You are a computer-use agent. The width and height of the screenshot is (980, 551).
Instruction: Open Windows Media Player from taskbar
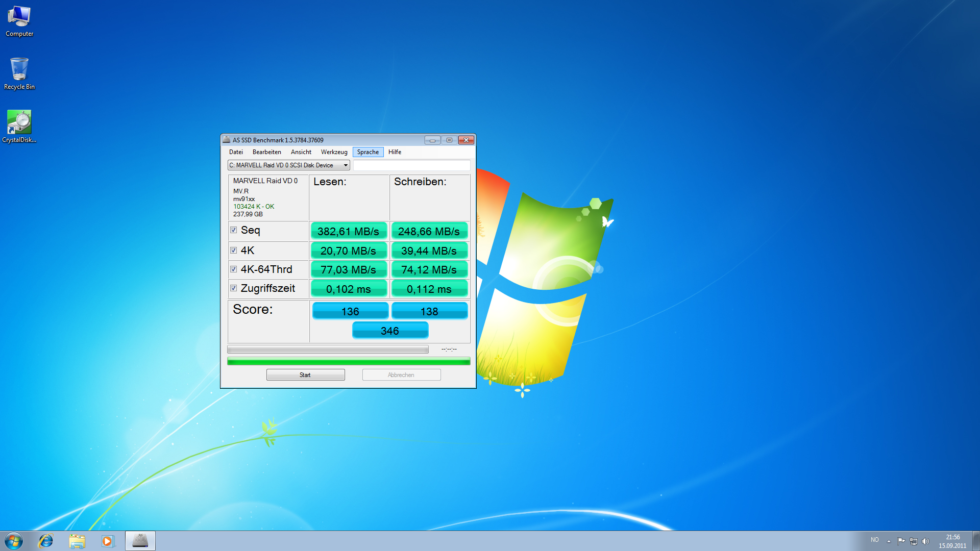[x=108, y=541]
